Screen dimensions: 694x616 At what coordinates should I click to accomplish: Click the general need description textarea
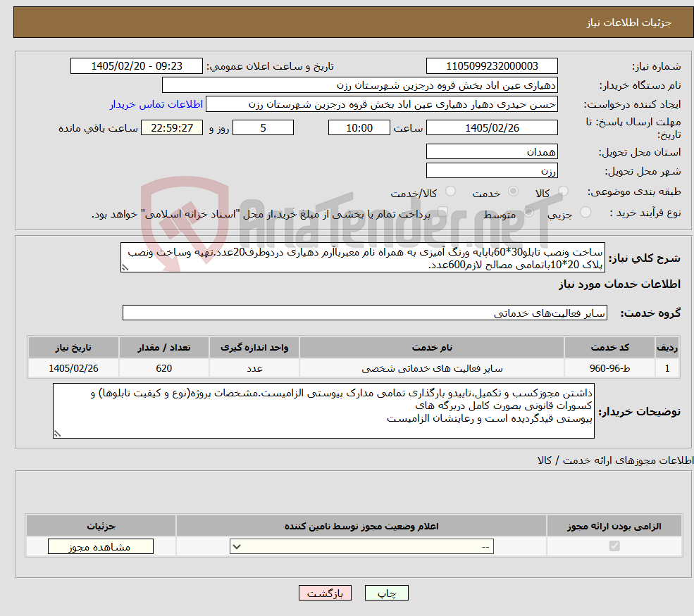click(x=362, y=258)
